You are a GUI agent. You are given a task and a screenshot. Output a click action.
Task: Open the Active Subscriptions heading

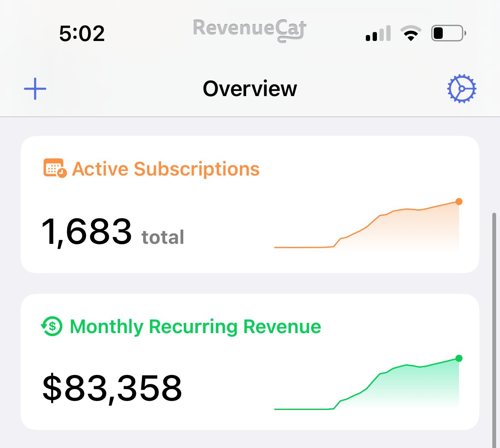tap(165, 169)
